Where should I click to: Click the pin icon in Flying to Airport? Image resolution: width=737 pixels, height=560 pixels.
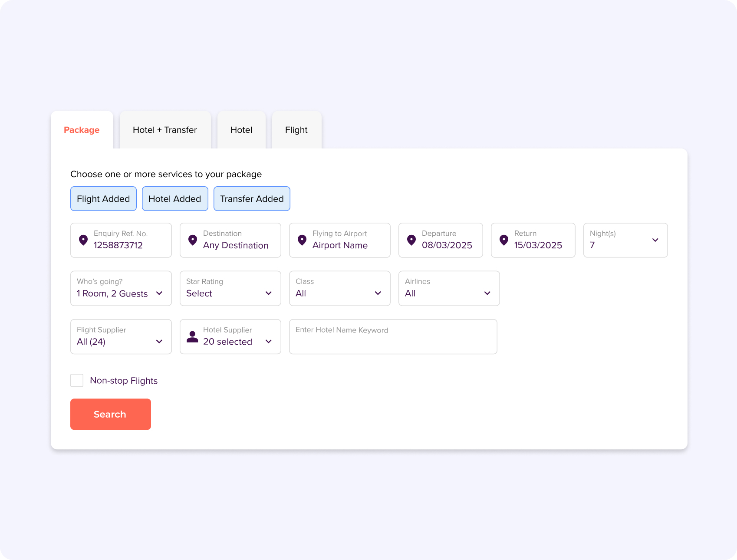click(x=302, y=240)
